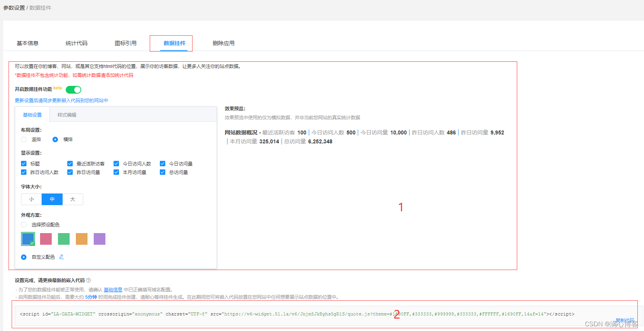Click the 网站数据概况 preview title

(x=241, y=132)
